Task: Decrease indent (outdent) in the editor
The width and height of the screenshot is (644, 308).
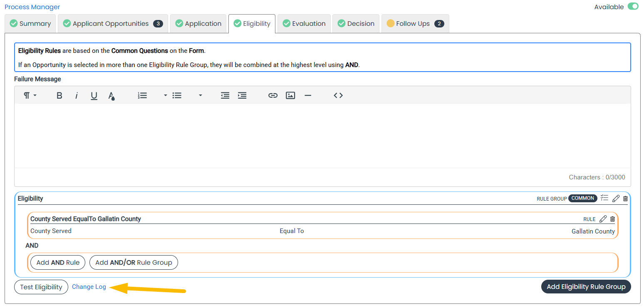Action: (225, 95)
